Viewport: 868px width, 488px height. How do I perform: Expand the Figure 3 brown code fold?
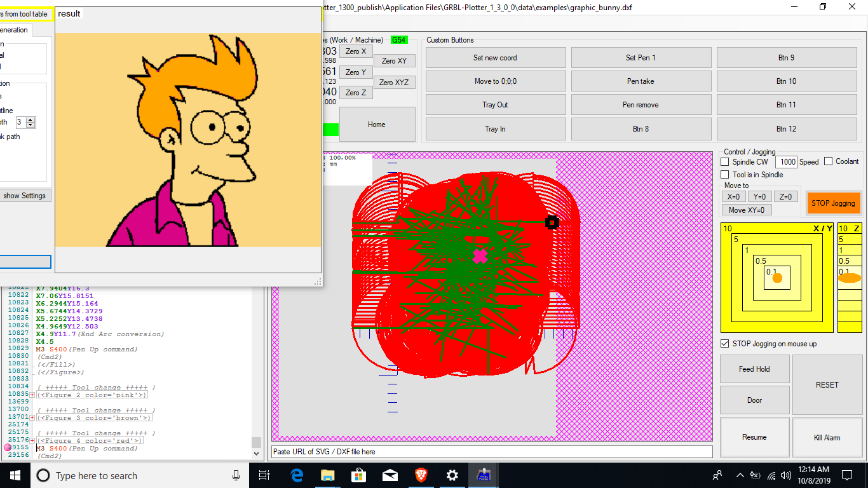32,418
